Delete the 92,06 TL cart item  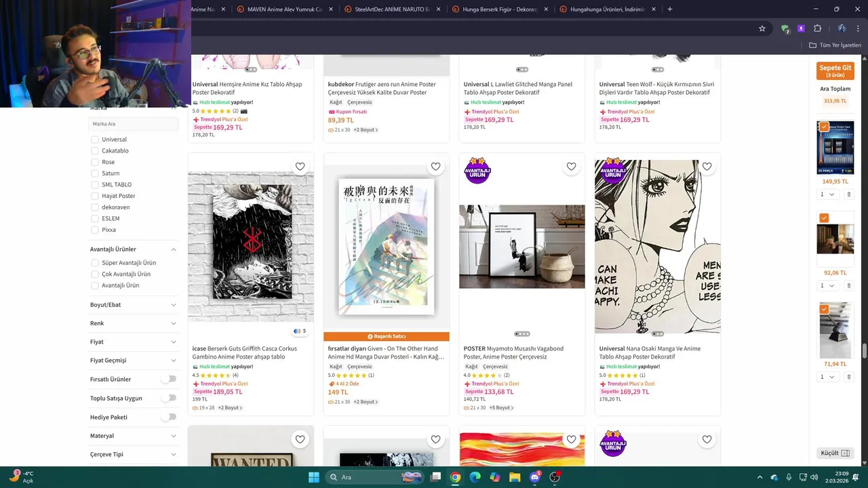[848, 285]
